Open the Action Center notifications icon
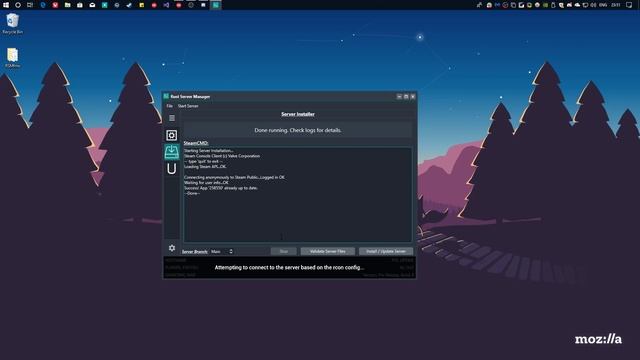This screenshot has height=360, width=640. 629,5
